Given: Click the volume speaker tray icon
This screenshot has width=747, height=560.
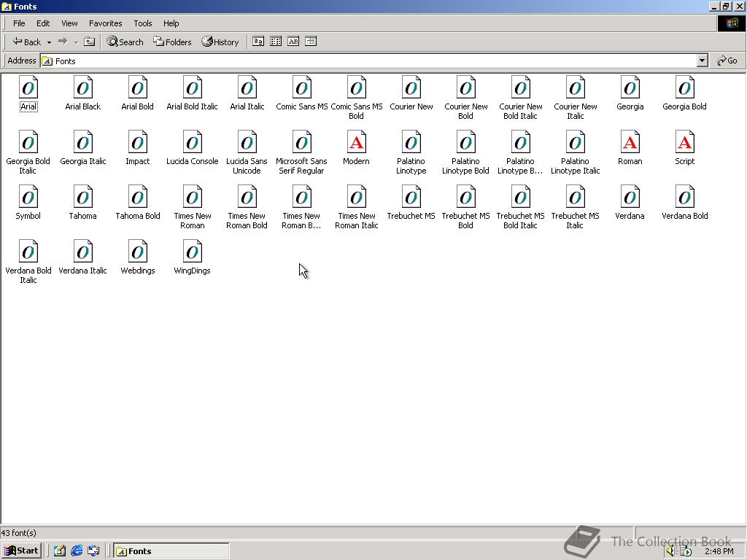Looking at the screenshot, I should coord(671,551).
